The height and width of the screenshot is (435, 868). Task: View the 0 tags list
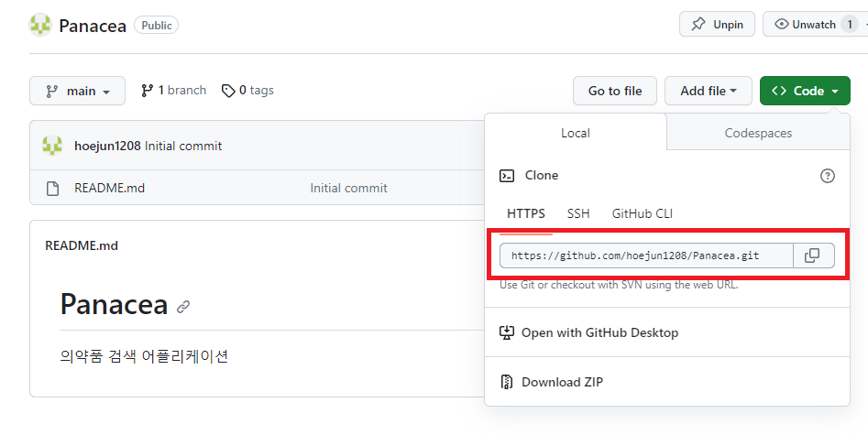point(247,91)
